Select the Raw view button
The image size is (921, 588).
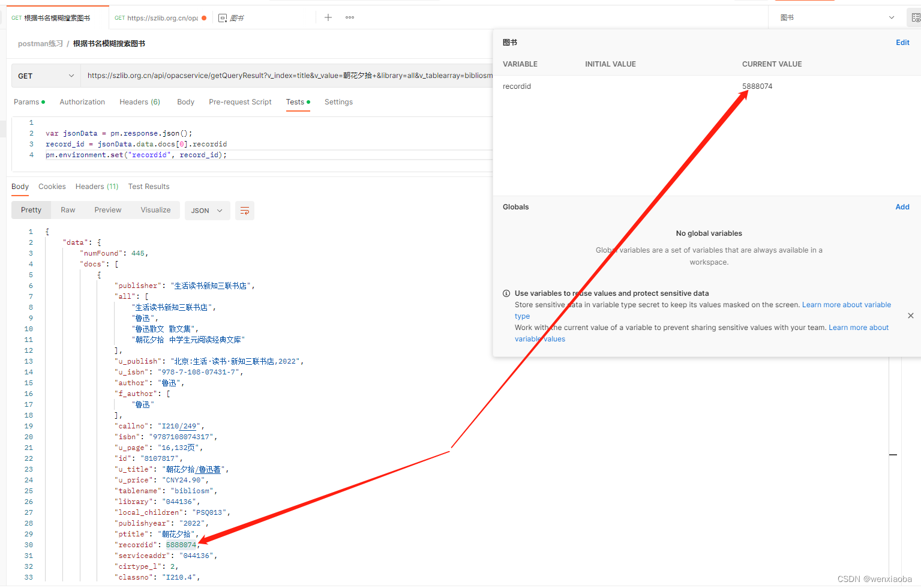(x=68, y=210)
